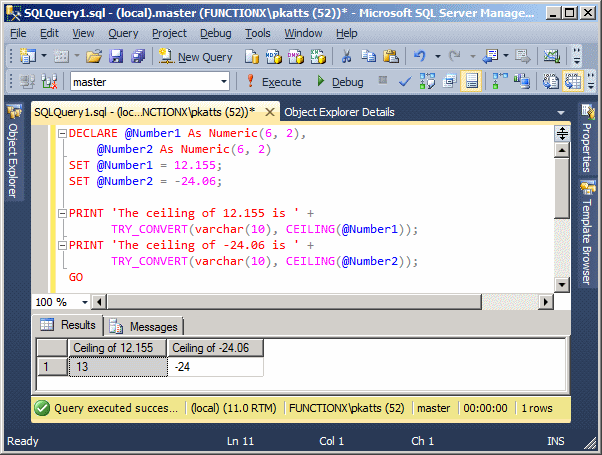
Task: Select row header 1 in results grid
Action: 52,367
